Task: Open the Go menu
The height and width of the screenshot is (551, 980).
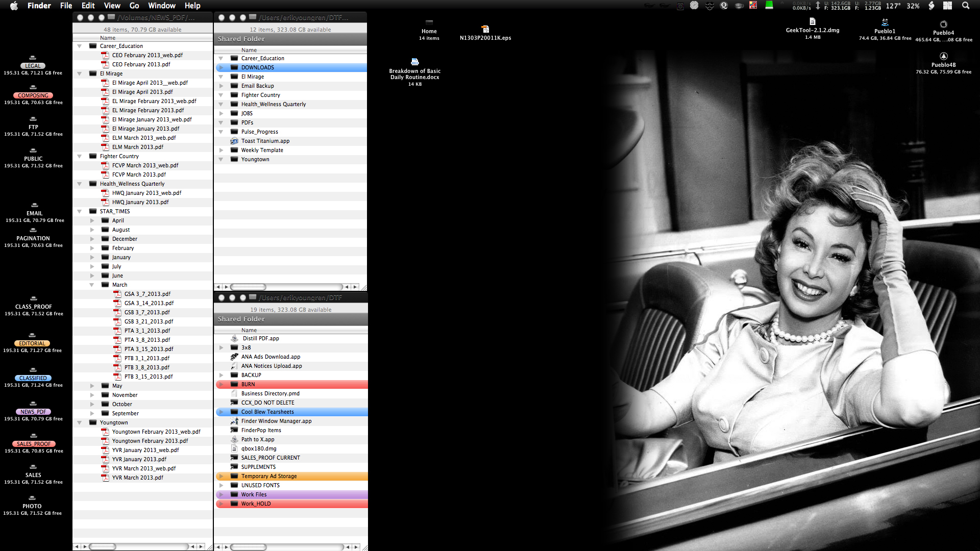Action: tap(134, 6)
